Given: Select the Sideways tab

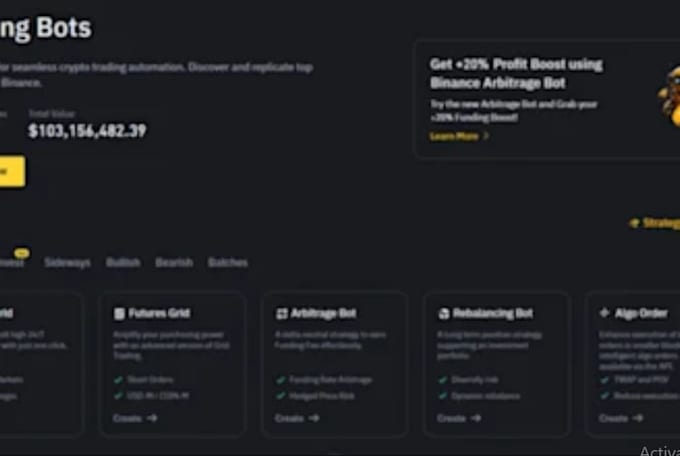Looking at the screenshot, I should (67, 262).
